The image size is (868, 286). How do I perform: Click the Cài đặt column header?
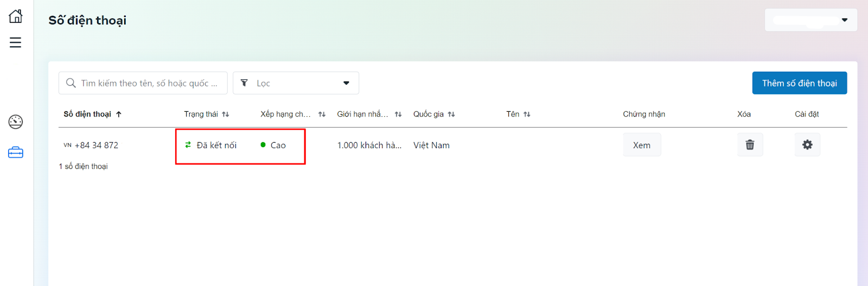point(807,114)
